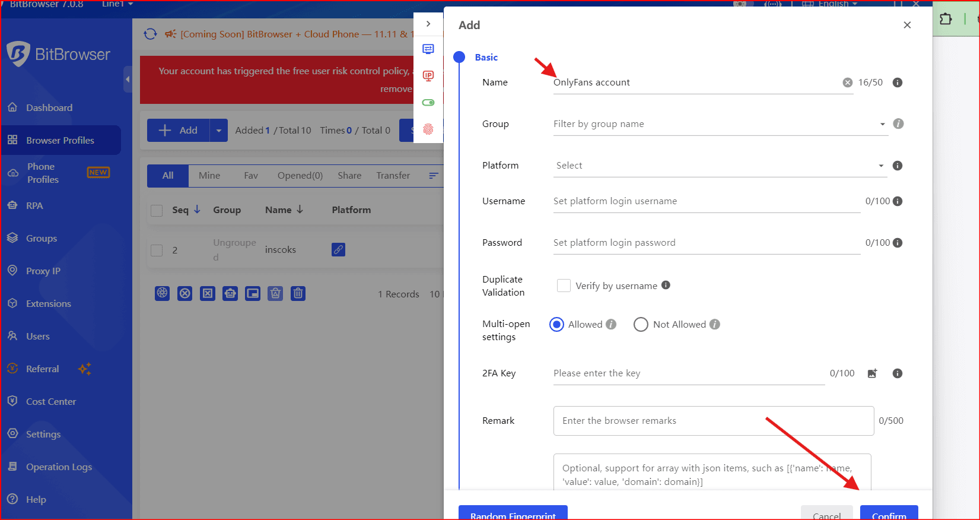Click the refresh icon beside the announcement
This screenshot has height=520, width=980.
click(x=150, y=34)
